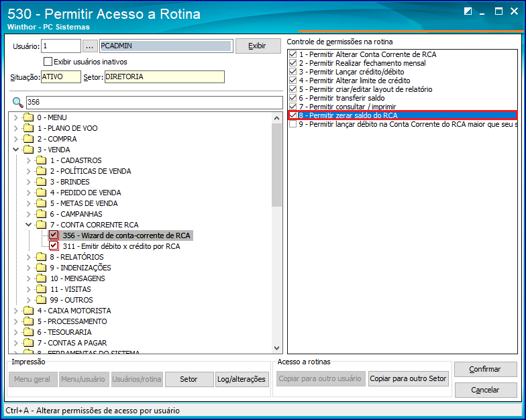Click the Setor print button
Image resolution: width=526 pixels, height=420 pixels.
tap(189, 379)
